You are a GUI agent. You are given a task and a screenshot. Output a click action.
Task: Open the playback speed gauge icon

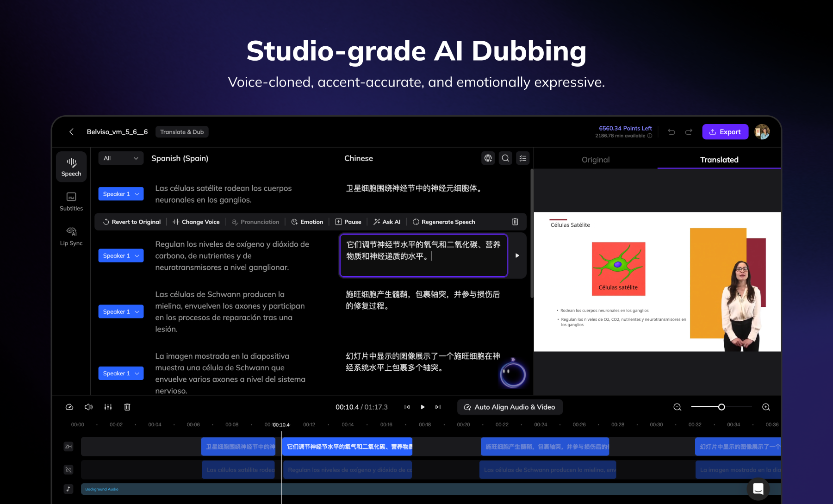[x=69, y=407]
